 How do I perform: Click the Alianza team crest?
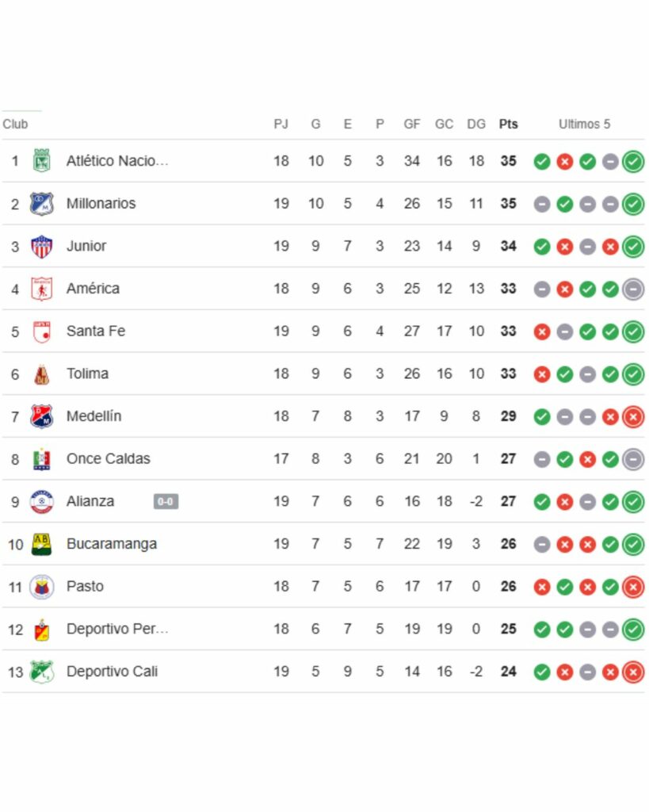tap(41, 501)
